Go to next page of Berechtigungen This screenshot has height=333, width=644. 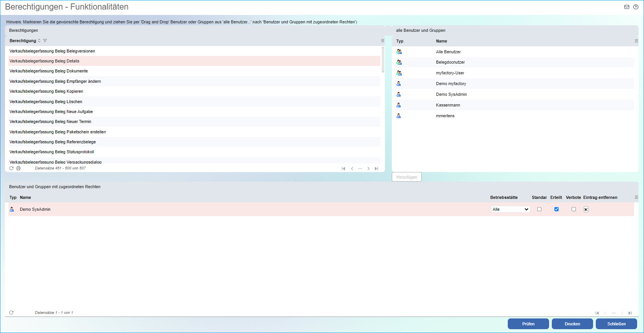tap(368, 169)
